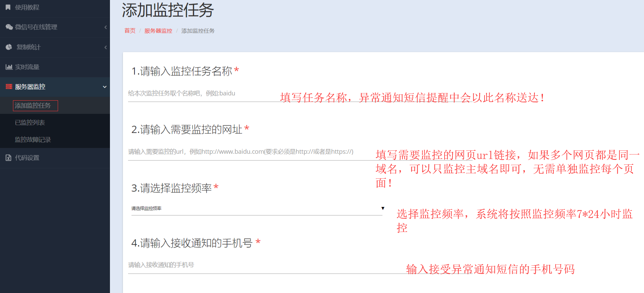Click the label 4.请输入接收通知的手机号
The image size is (644, 293).
pos(192,243)
